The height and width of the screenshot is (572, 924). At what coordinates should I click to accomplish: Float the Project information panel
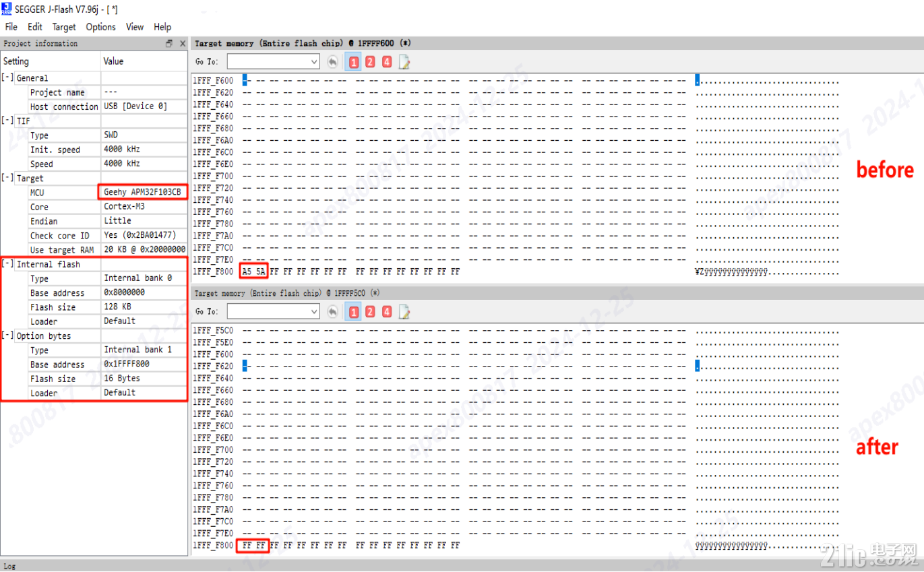169,44
